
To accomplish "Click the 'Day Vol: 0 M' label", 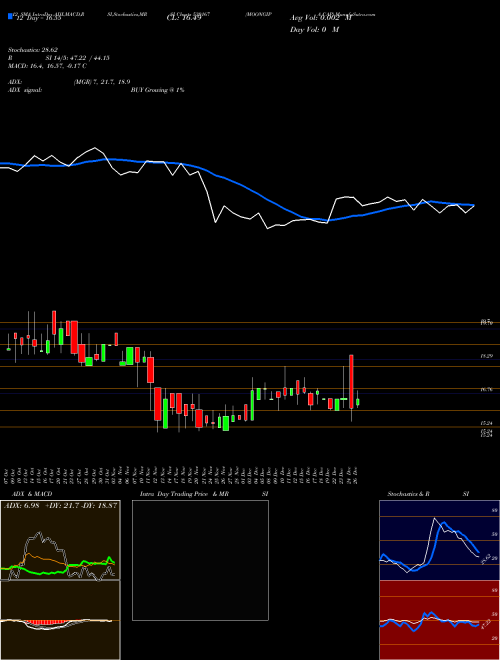I will [314, 30].
